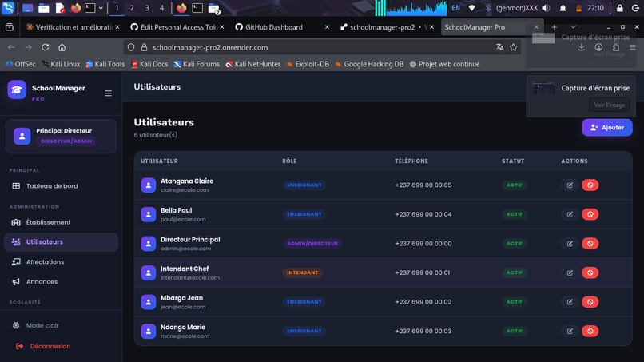Open Exploit-DB bookmark
Screen dimensions: 644x362
(308, 64)
